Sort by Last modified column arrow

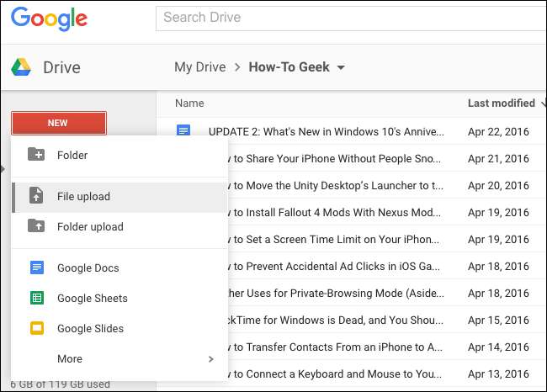(x=543, y=103)
